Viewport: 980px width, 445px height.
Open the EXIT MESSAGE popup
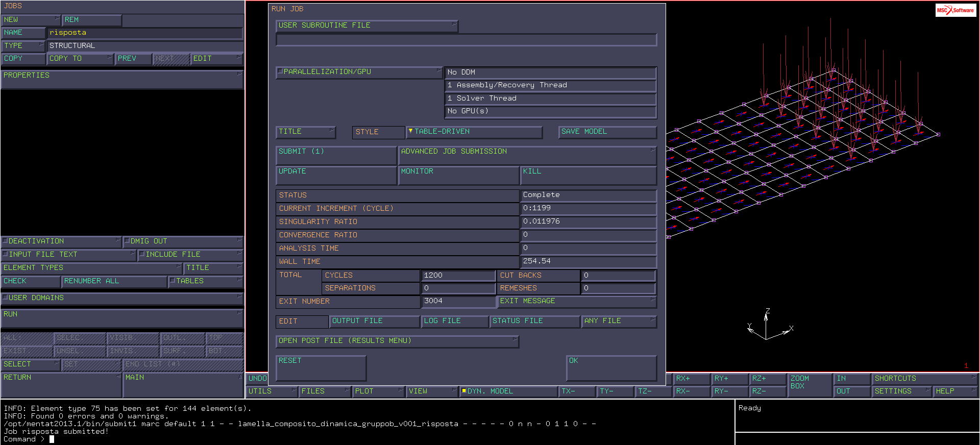pos(577,301)
